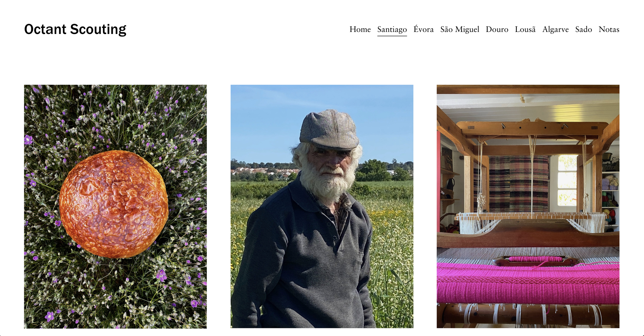
Task: Open the Évora page
Action: point(423,29)
